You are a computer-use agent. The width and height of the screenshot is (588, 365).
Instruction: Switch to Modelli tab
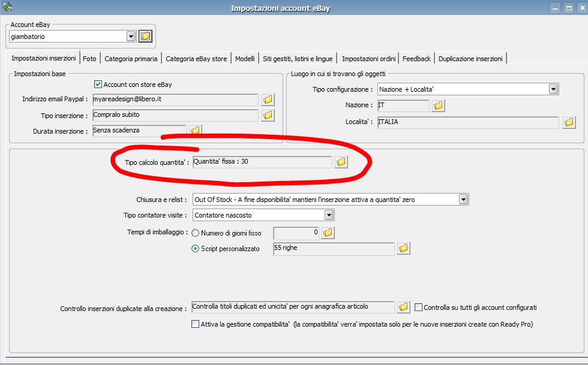245,59
